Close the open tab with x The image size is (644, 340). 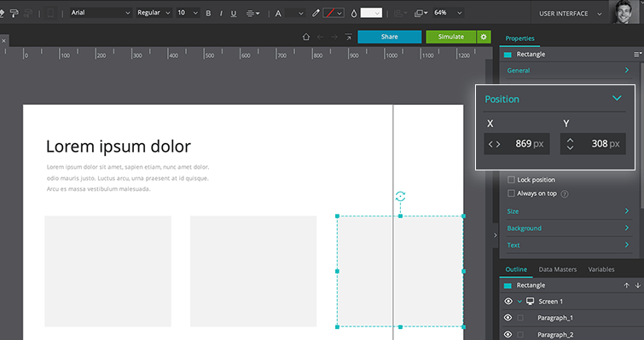click(x=3, y=41)
